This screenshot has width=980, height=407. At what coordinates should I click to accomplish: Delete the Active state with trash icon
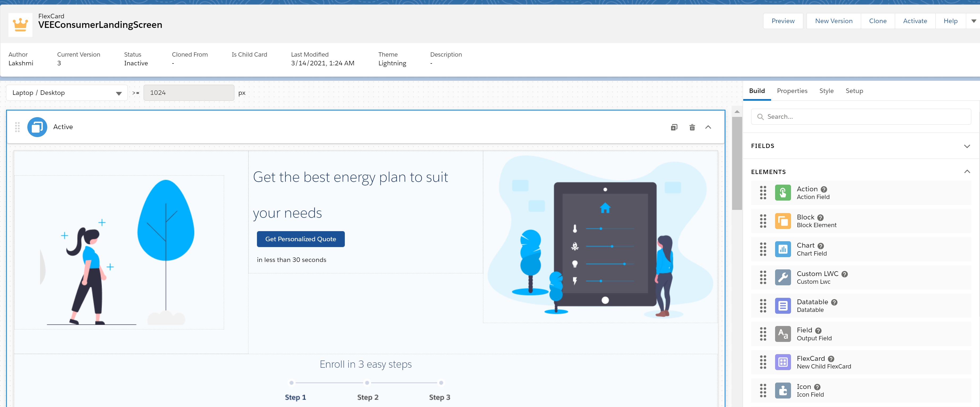tap(692, 127)
